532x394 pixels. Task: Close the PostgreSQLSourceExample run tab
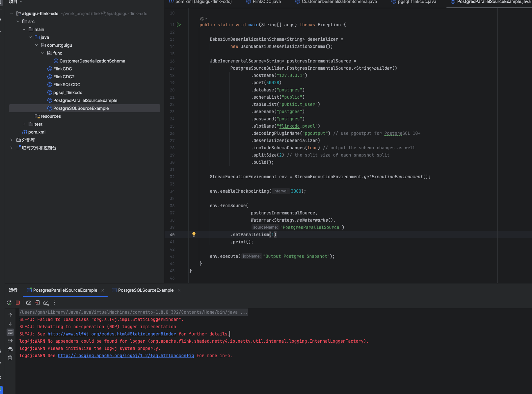tap(179, 290)
